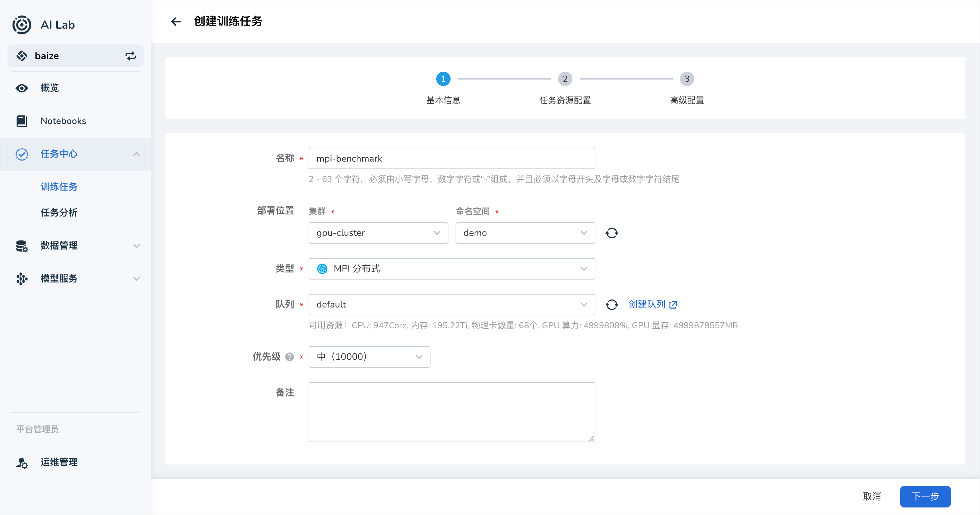This screenshot has height=515, width=980.
Task: Expand the 模型服务 menu chevron
Action: coord(137,278)
